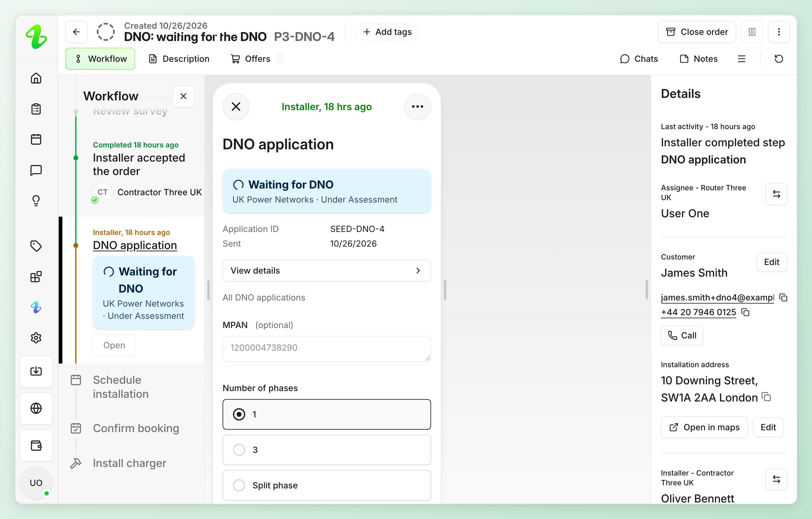Open the vertical three-dot order menu
812x519 pixels.
coord(779,32)
